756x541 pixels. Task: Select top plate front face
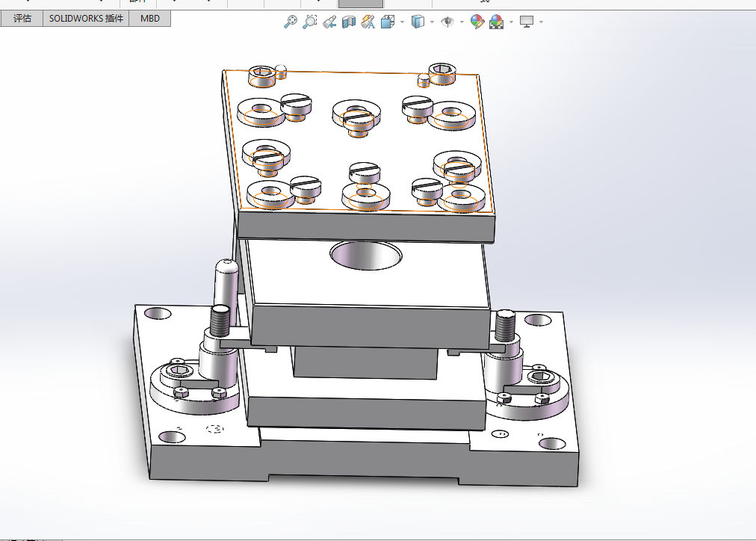pyautogui.click(x=367, y=226)
